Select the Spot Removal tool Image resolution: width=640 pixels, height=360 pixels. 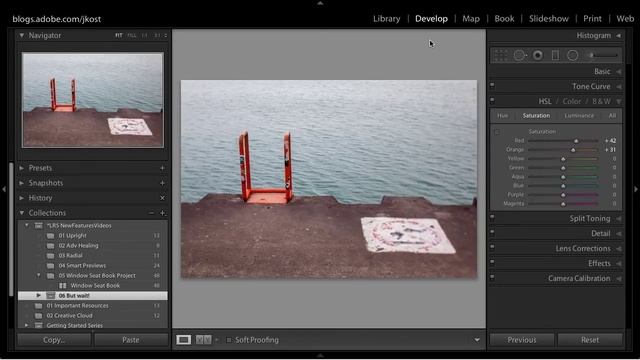(520, 55)
